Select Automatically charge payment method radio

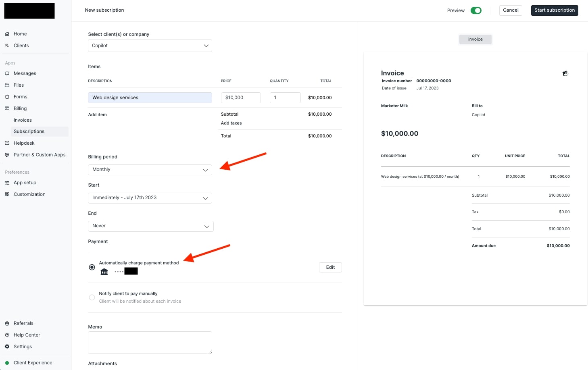tap(92, 267)
